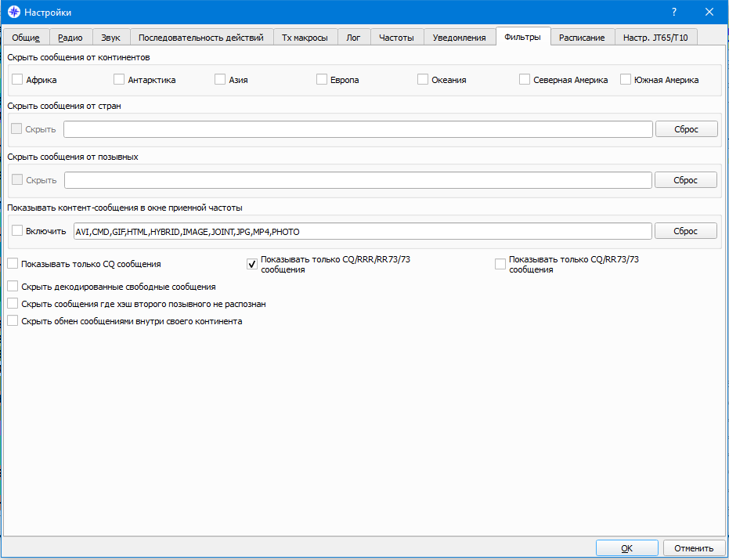Enable Скрыть обмен сообщениями внутри своего континента
Screen dimensions: 729x560
tap(13, 321)
